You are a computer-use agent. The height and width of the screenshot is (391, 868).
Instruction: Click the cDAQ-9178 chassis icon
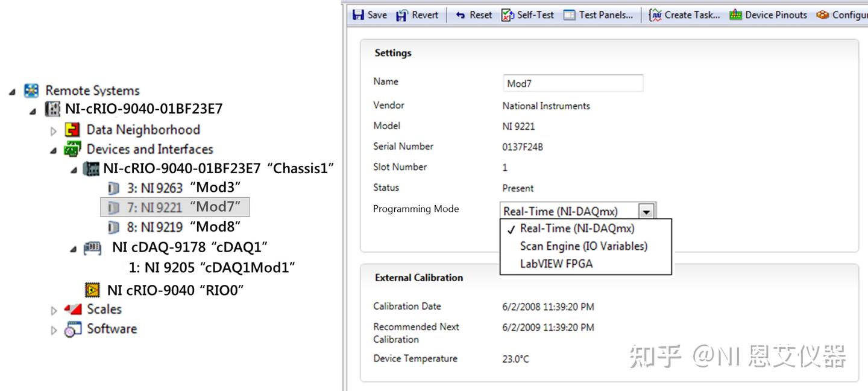click(x=92, y=247)
